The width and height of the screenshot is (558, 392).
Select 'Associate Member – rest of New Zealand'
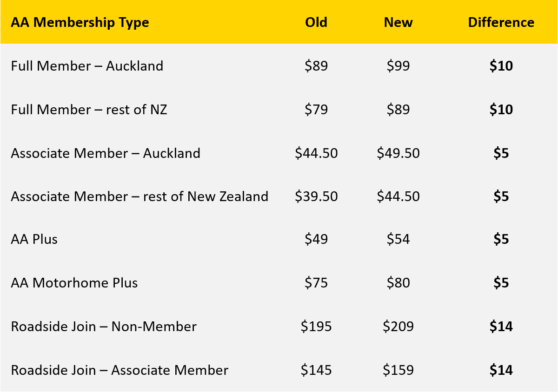[x=139, y=196]
